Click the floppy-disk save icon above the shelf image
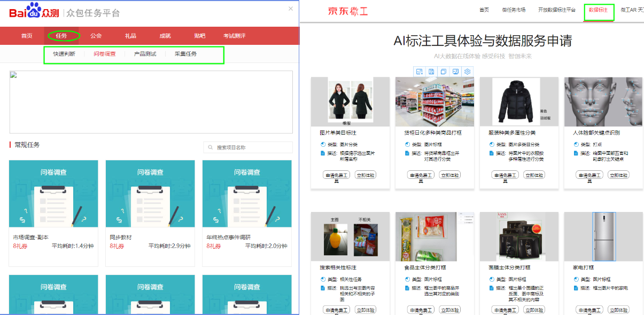 pos(431,72)
